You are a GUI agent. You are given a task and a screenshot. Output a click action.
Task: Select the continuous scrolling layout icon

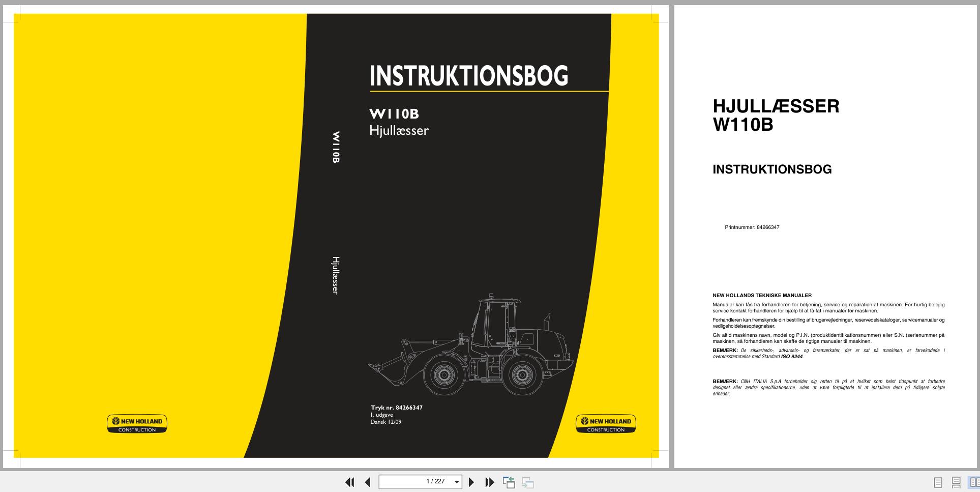[955, 481]
